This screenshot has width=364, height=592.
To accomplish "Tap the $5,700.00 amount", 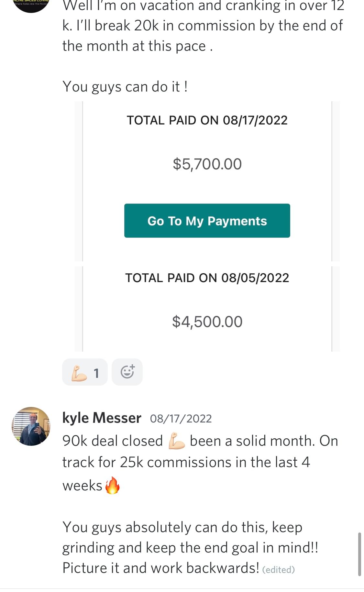I will (x=207, y=164).
